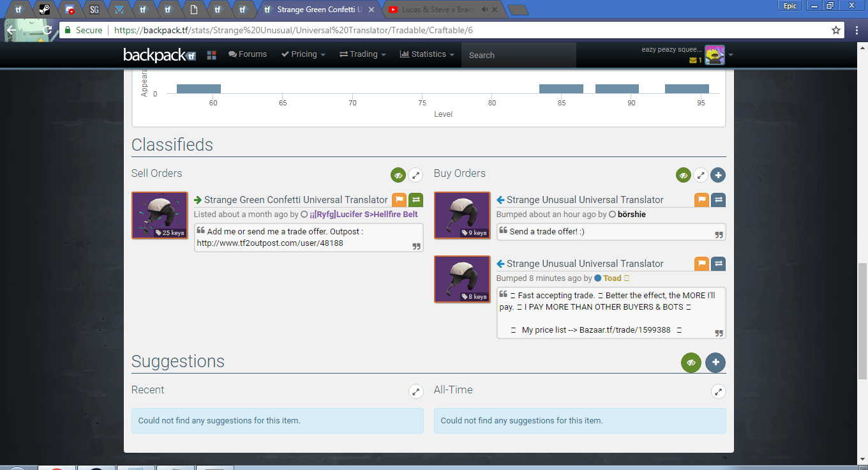Expand the Buy Orders panel
The image size is (868, 470).
[x=701, y=175]
